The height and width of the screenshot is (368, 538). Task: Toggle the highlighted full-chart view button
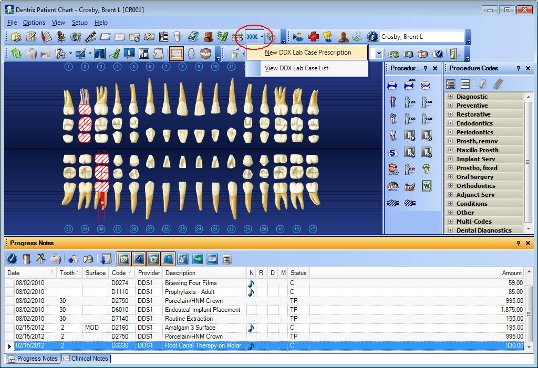(x=176, y=54)
